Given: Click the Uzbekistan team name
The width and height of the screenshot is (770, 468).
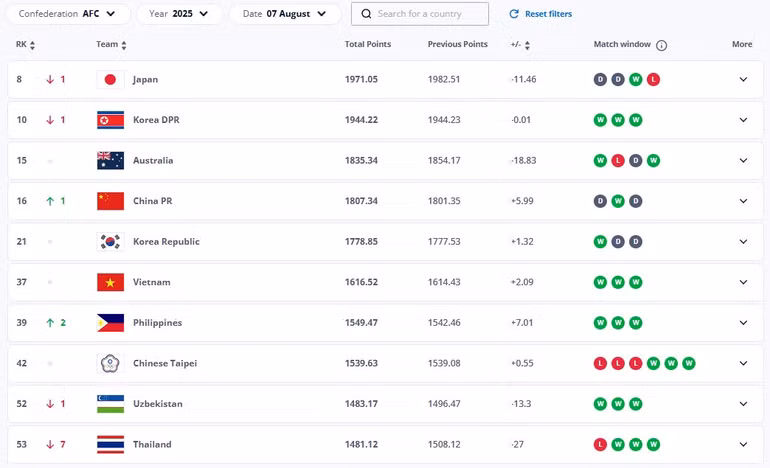Looking at the screenshot, I should pyautogui.click(x=157, y=404).
